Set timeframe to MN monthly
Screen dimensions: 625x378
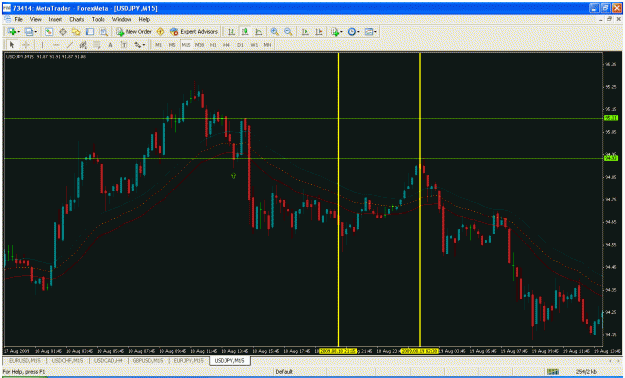point(267,45)
